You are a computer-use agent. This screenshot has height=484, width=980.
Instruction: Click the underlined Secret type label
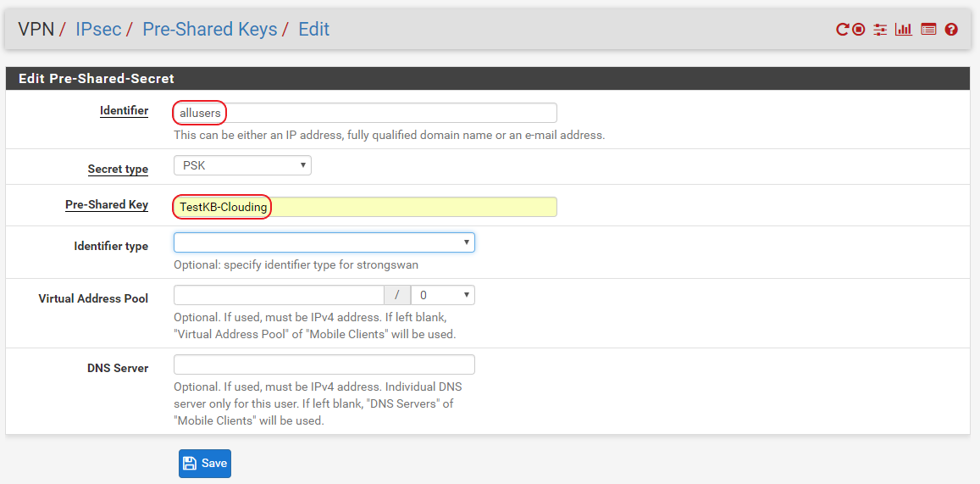click(x=118, y=169)
